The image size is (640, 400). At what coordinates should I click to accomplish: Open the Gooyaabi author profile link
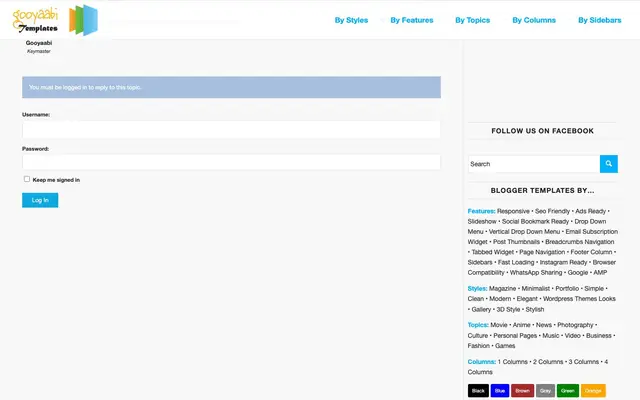click(39, 43)
